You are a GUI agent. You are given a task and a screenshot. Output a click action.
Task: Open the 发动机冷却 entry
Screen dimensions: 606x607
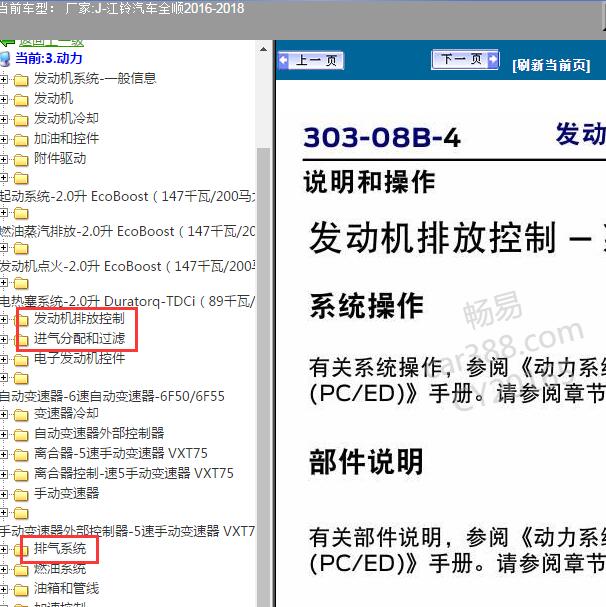(x=66, y=118)
